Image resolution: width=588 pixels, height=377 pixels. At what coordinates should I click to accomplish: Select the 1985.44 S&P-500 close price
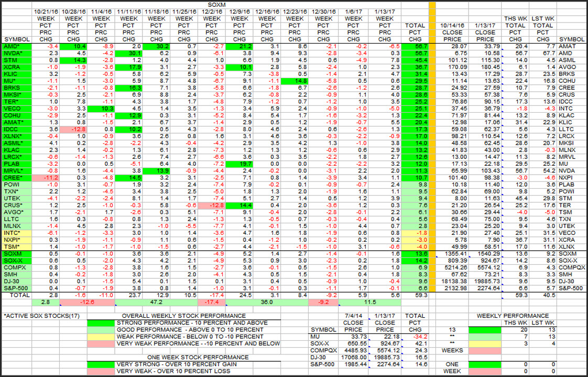point(353,364)
